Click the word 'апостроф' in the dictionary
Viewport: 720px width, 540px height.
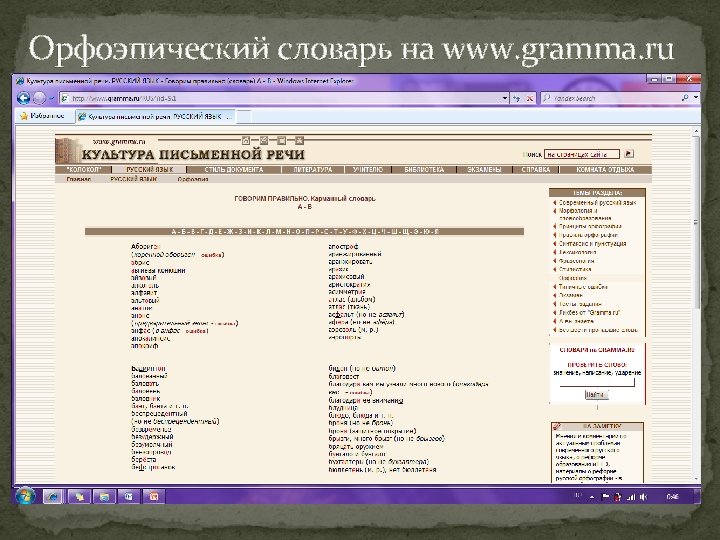click(343, 247)
